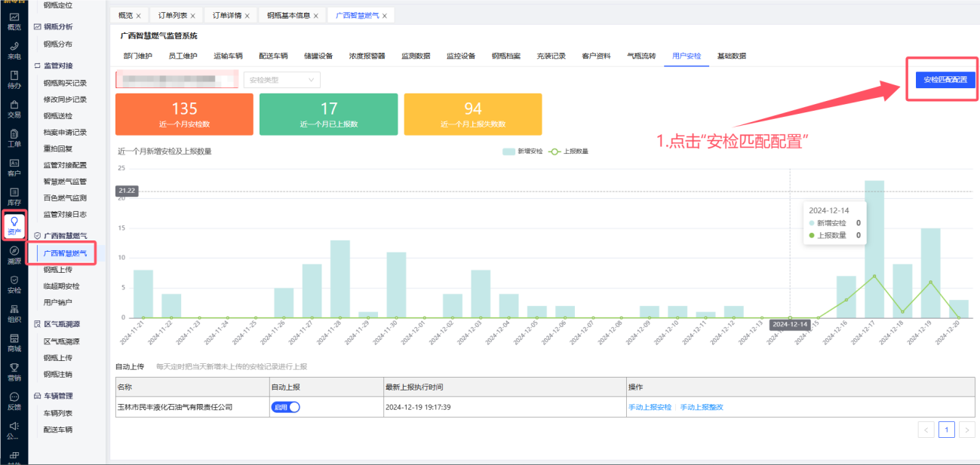Open the 安检类型 dropdown
The image size is (980, 465).
click(281, 80)
